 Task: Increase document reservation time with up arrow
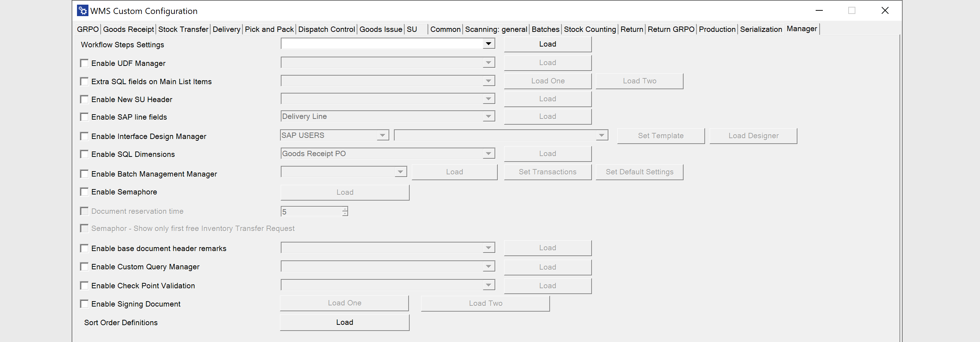(345, 209)
